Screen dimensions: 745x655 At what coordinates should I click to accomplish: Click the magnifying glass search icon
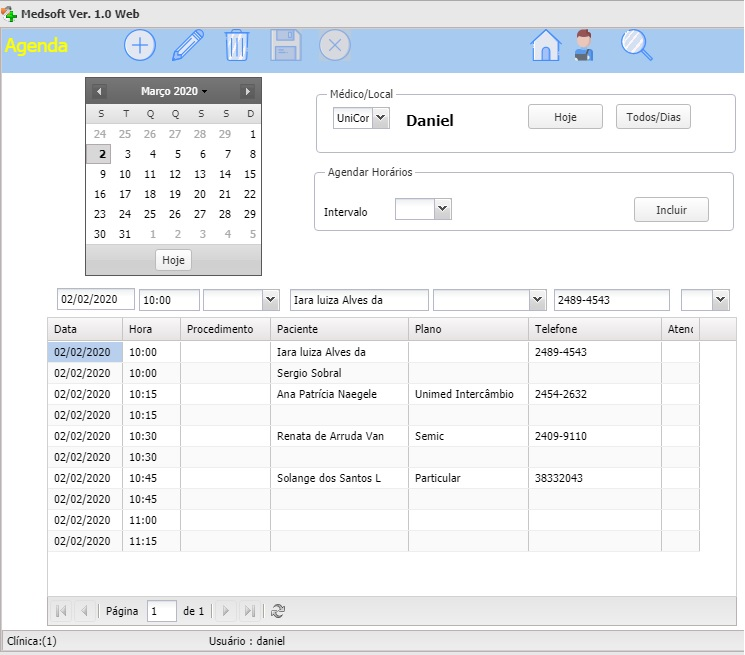pos(636,46)
